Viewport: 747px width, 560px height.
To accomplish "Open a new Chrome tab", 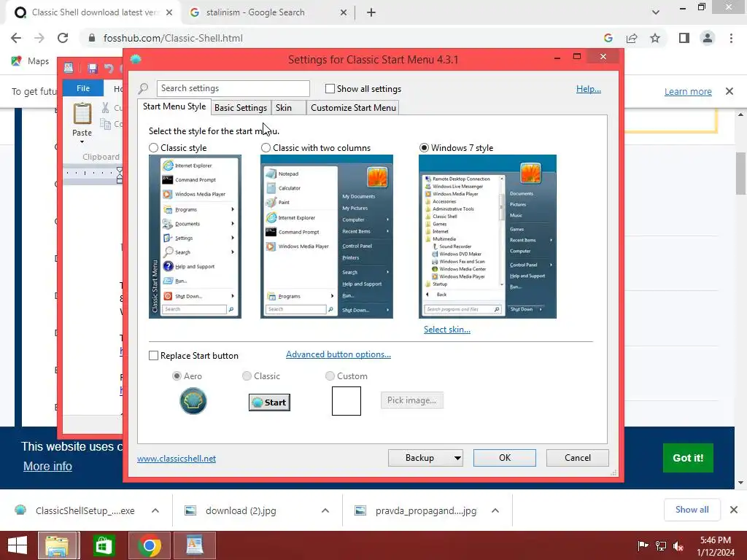I will pyautogui.click(x=371, y=12).
